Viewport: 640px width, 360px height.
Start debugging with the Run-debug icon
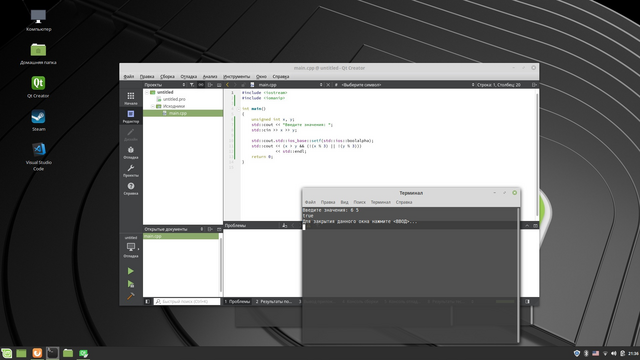pyautogui.click(x=131, y=284)
